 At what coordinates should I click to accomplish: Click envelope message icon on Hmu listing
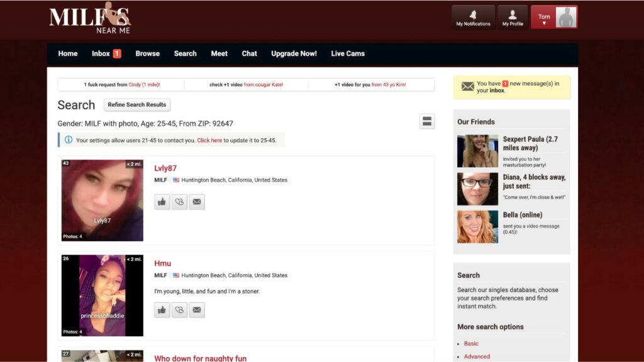point(197,310)
